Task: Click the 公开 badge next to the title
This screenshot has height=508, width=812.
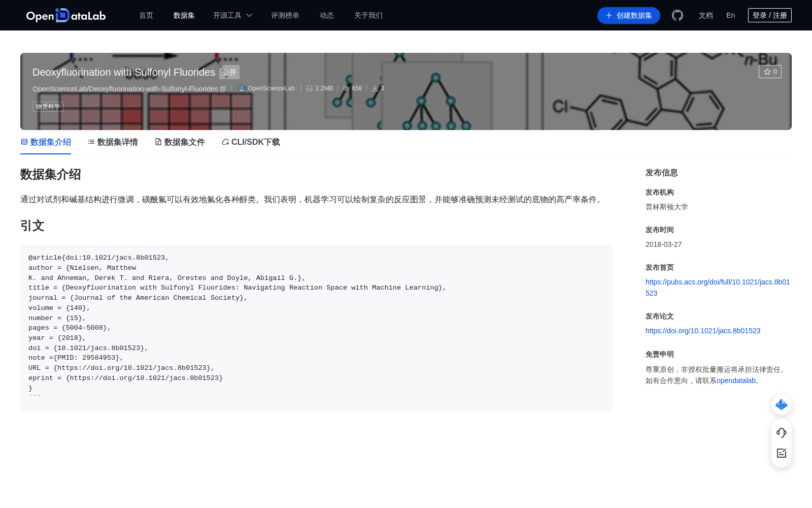Action: pos(229,72)
